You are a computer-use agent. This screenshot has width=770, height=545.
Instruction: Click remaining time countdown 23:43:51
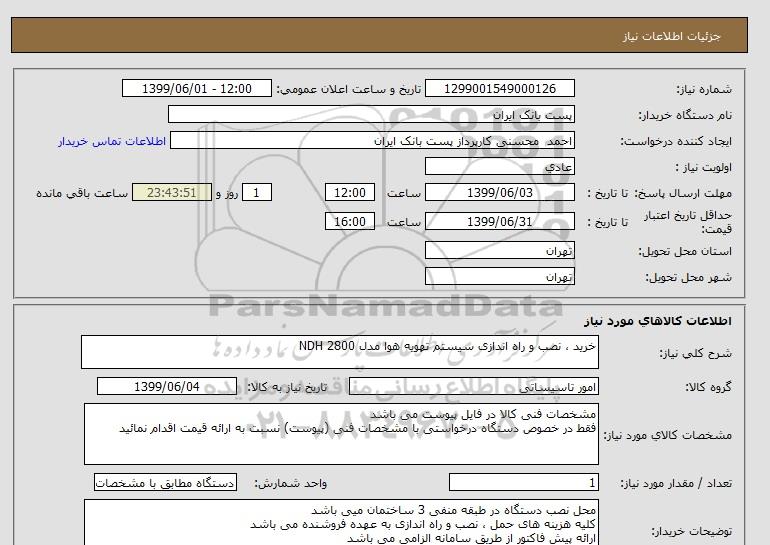coord(172,192)
